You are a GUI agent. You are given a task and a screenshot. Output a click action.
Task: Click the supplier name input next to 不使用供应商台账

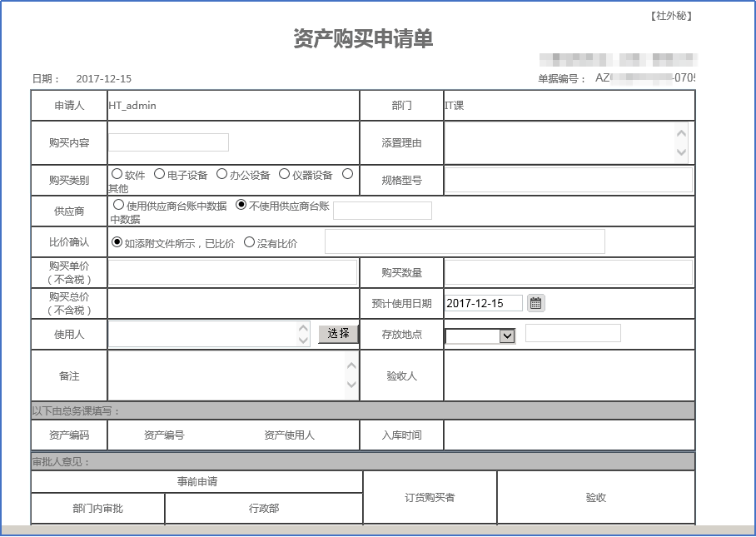pos(383,210)
